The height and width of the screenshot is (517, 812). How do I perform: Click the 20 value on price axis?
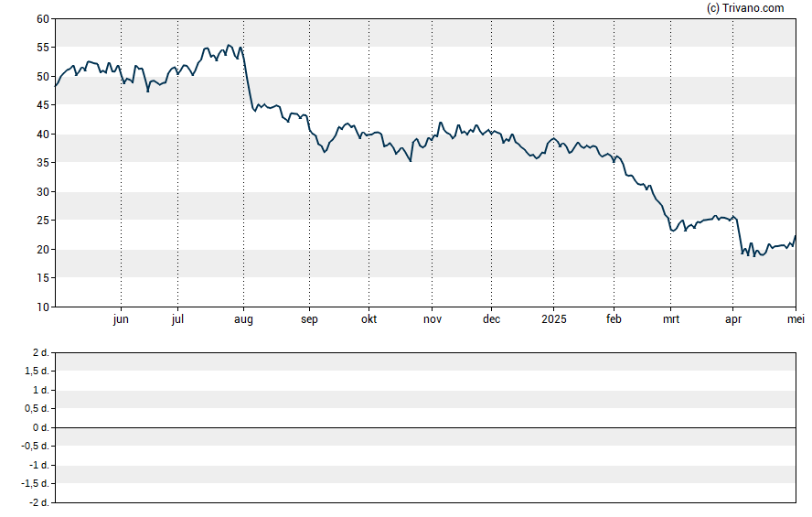(x=43, y=249)
